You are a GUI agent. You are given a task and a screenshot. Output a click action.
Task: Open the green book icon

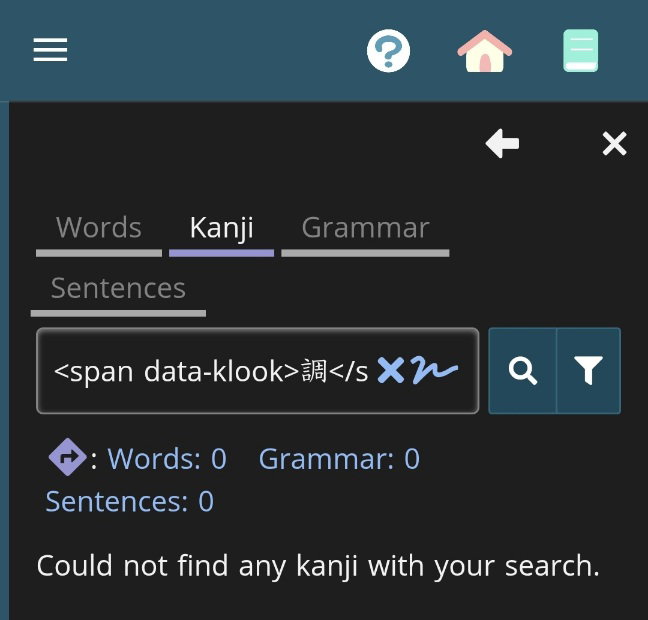pyautogui.click(x=580, y=50)
